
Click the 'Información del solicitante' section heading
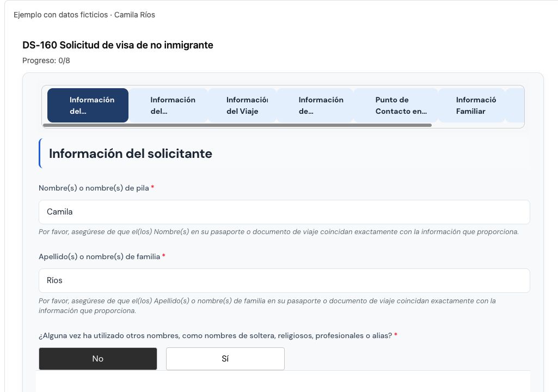pos(131,154)
